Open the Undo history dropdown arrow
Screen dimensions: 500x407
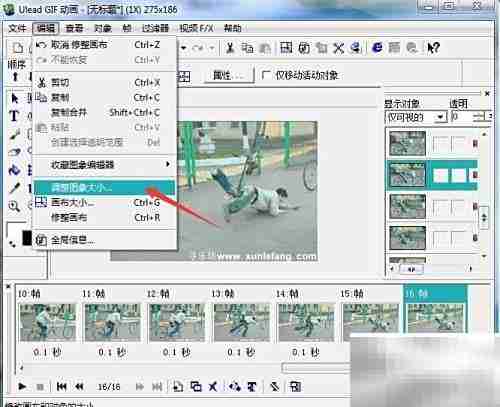(x=184, y=48)
